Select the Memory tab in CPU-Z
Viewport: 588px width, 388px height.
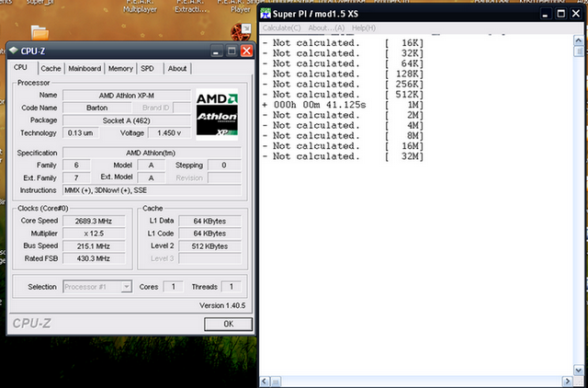point(120,68)
